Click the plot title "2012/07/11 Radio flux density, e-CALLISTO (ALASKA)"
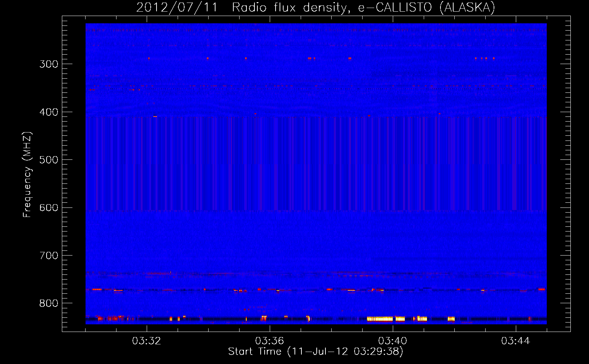 pos(316,7)
